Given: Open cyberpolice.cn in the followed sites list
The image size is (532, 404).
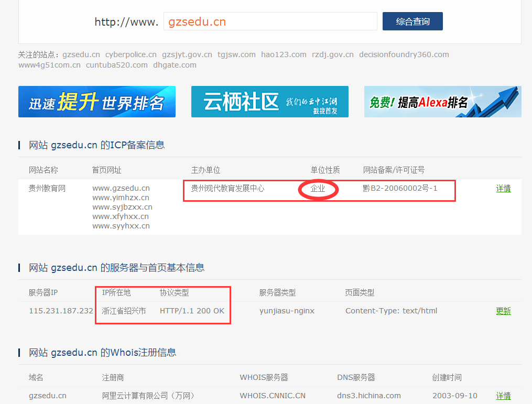Looking at the screenshot, I should (x=131, y=54).
